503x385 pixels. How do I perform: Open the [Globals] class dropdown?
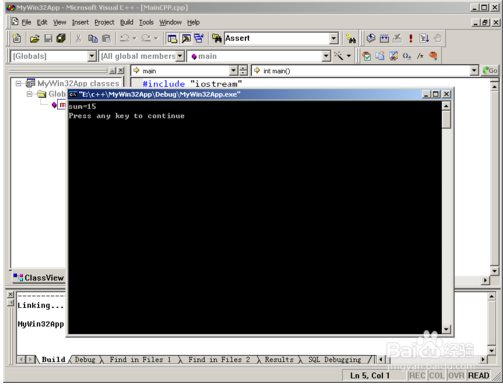[92, 56]
